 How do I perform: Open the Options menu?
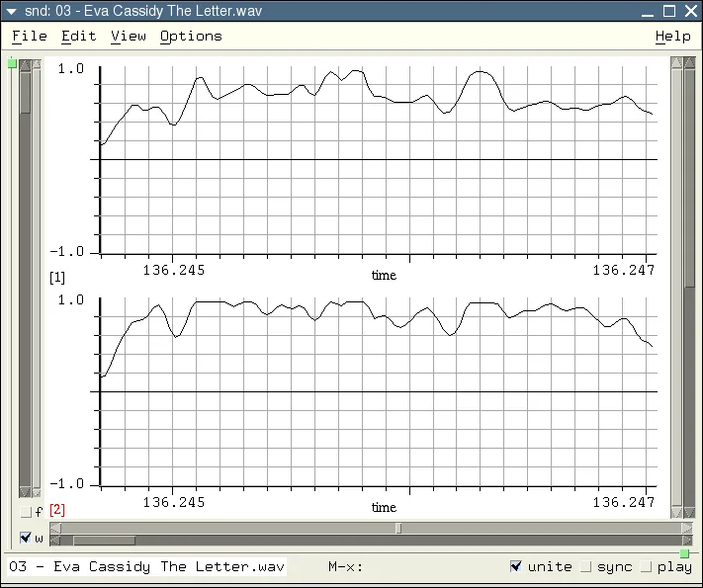(191, 36)
